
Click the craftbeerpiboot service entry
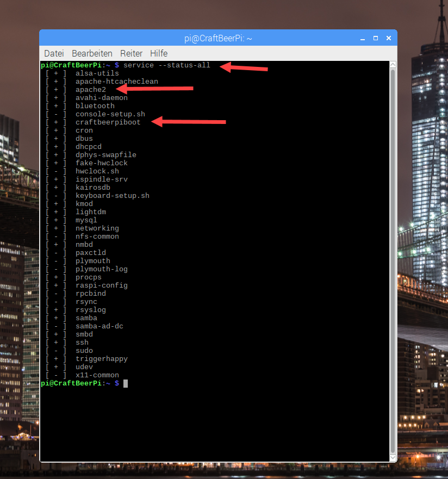(108, 122)
